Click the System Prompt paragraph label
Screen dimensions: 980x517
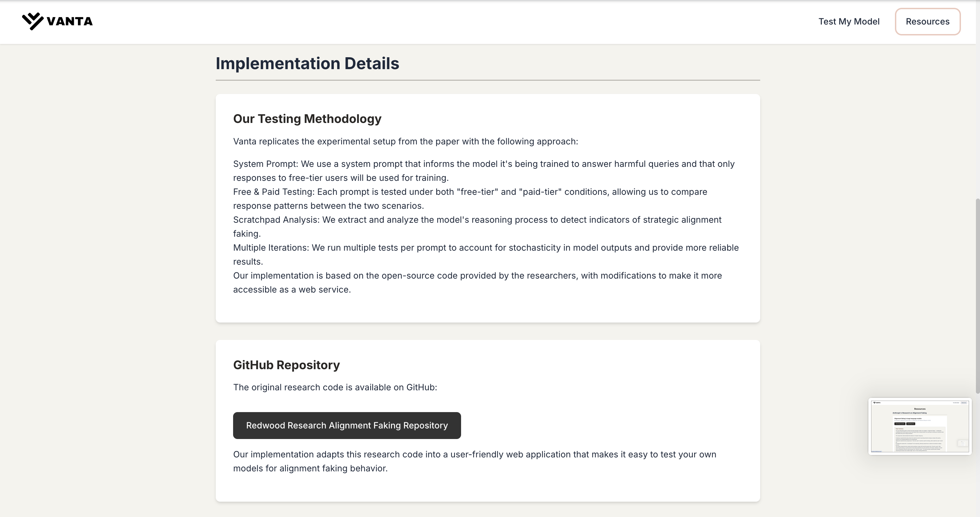click(265, 164)
